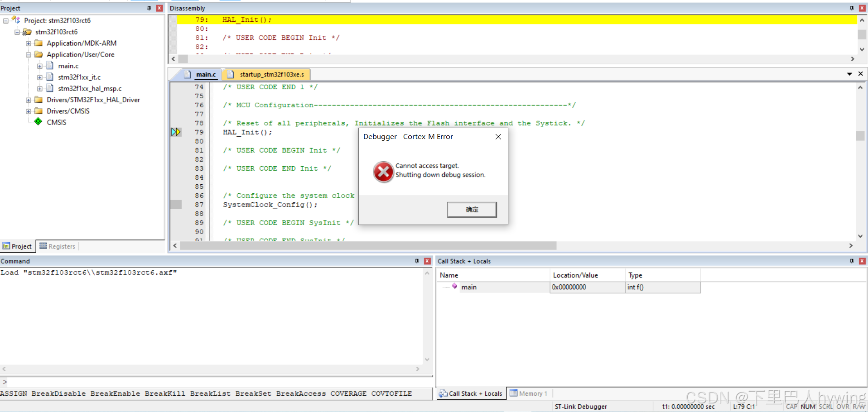Screen dimensions: 868x412
Task: Click the Type column header
Action: click(x=663, y=275)
